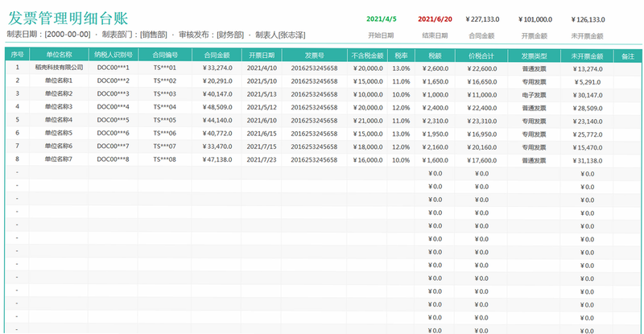Image resolution: width=644 pixels, height=334 pixels.
Task: Select taxpayer ID DOC00***8
Action: (113, 159)
